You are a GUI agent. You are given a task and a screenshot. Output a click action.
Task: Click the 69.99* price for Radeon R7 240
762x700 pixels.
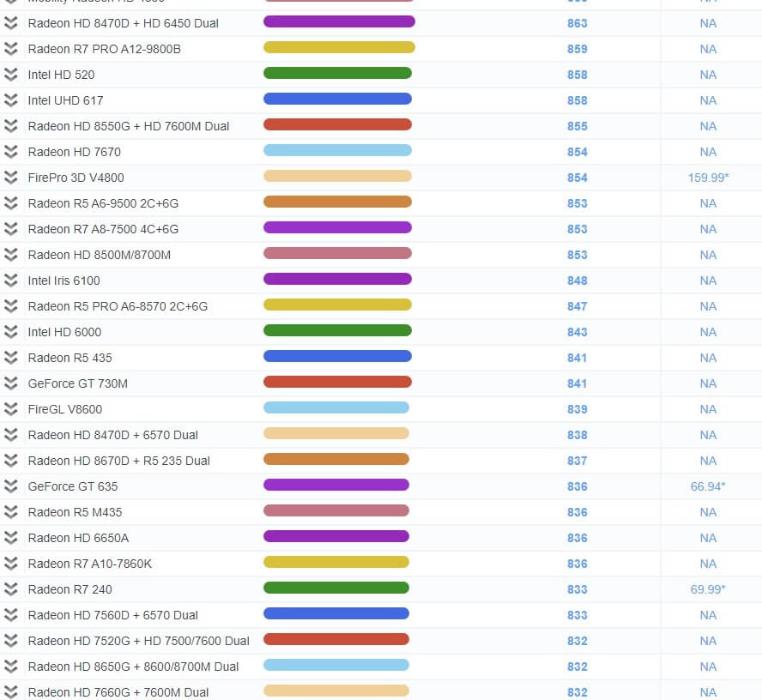(x=708, y=589)
